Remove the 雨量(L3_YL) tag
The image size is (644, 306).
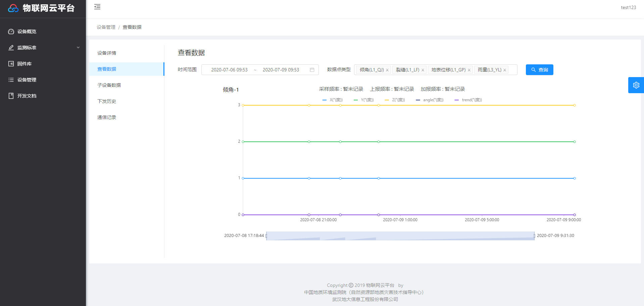505,70
